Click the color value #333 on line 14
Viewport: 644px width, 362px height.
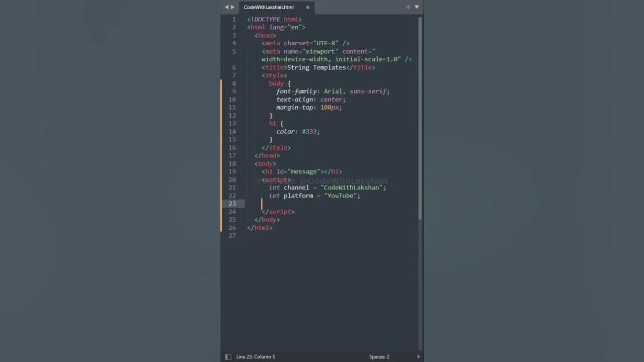[309, 131]
